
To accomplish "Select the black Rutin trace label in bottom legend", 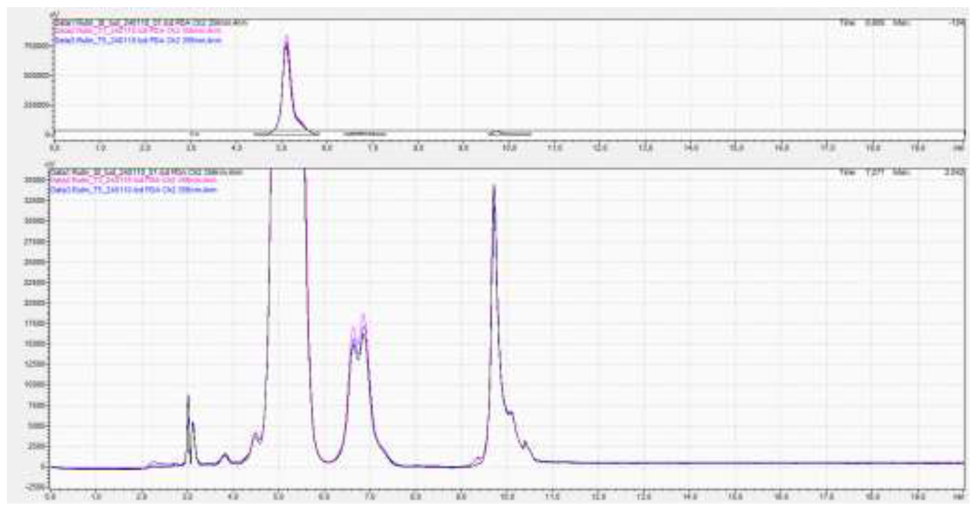I will tap(148, 173).
